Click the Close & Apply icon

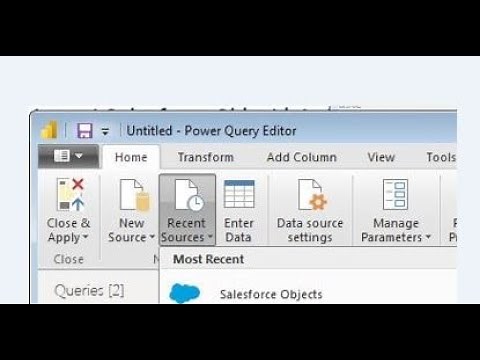(x=70, y=195)
